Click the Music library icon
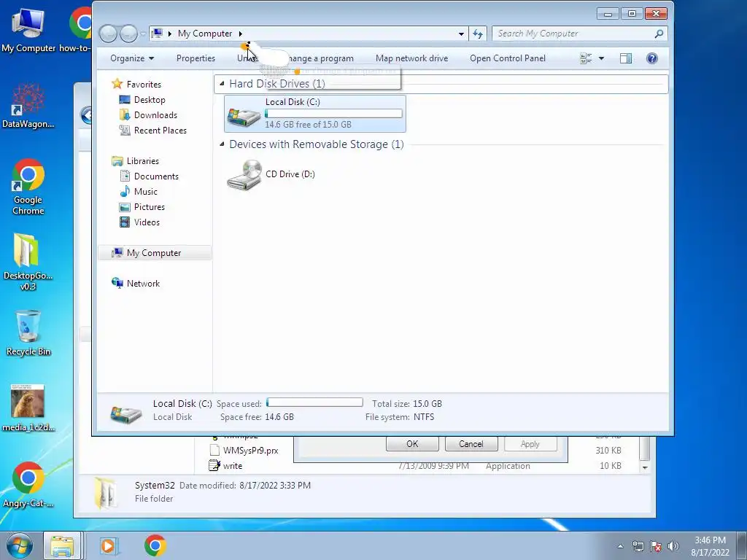This screenshot has width=747, height=560. pos(125,192)
